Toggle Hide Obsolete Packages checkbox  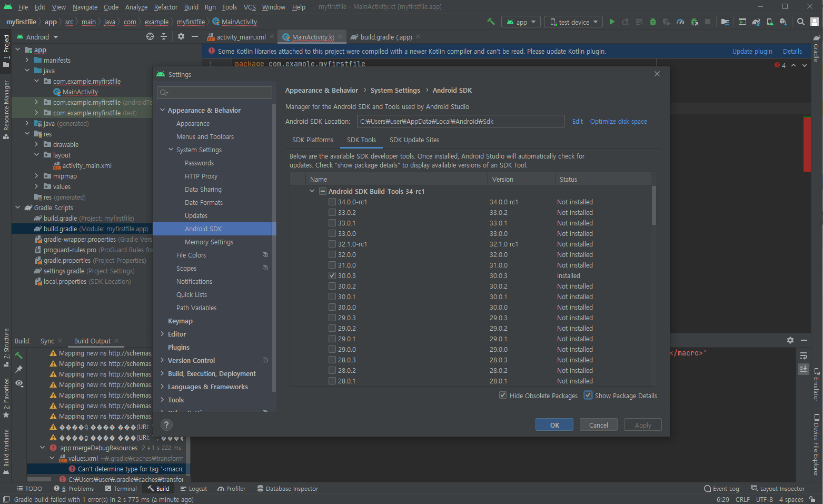(x=503, y=395)
